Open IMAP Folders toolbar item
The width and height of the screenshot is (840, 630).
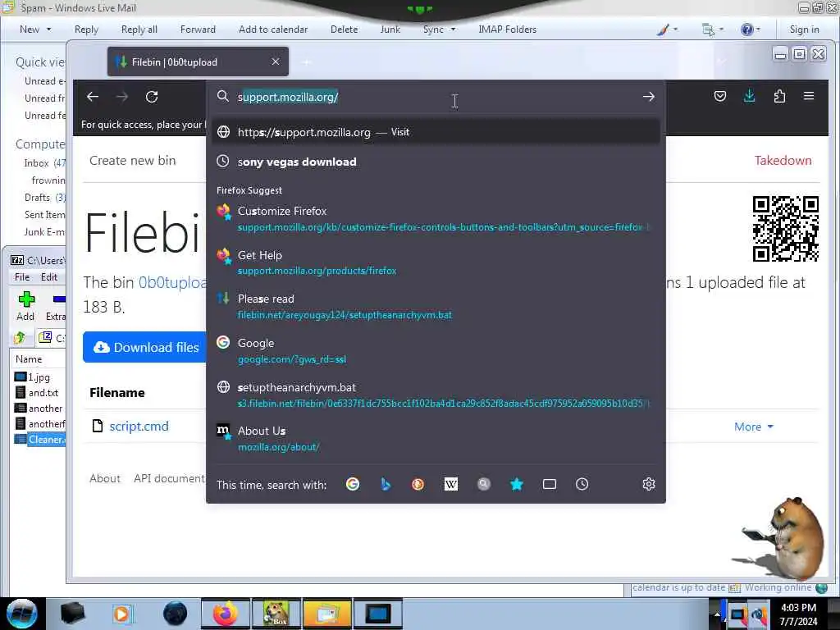click(x=507, y=30)
